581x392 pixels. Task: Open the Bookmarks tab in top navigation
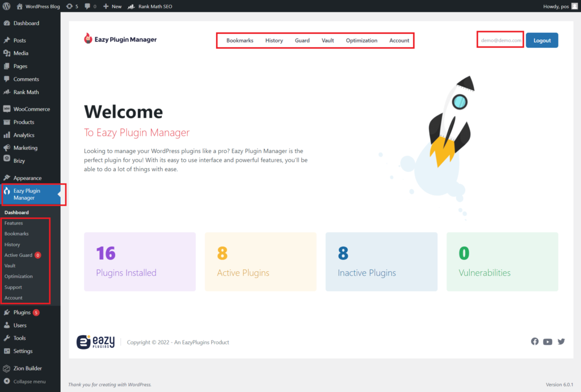240,40
